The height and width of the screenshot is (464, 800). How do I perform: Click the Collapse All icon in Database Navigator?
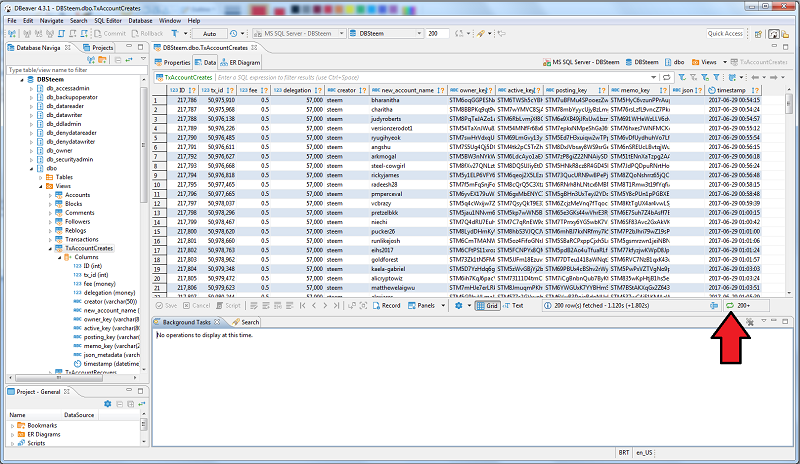118,60
